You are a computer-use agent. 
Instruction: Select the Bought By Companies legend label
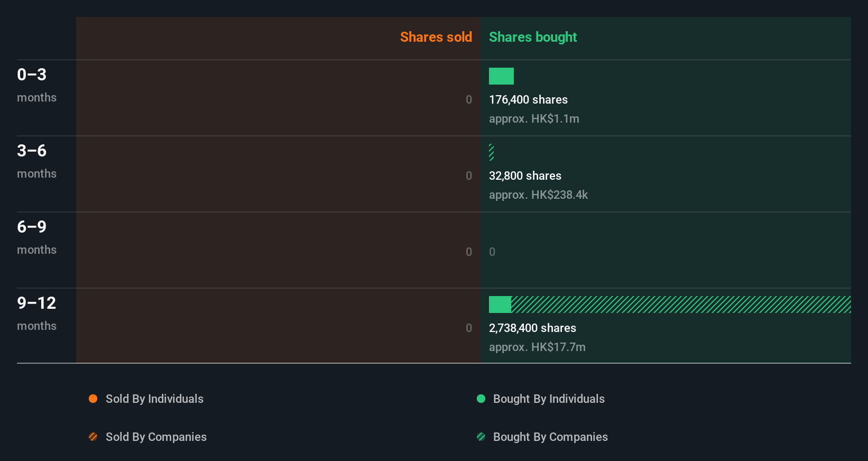tap(550, 437)
